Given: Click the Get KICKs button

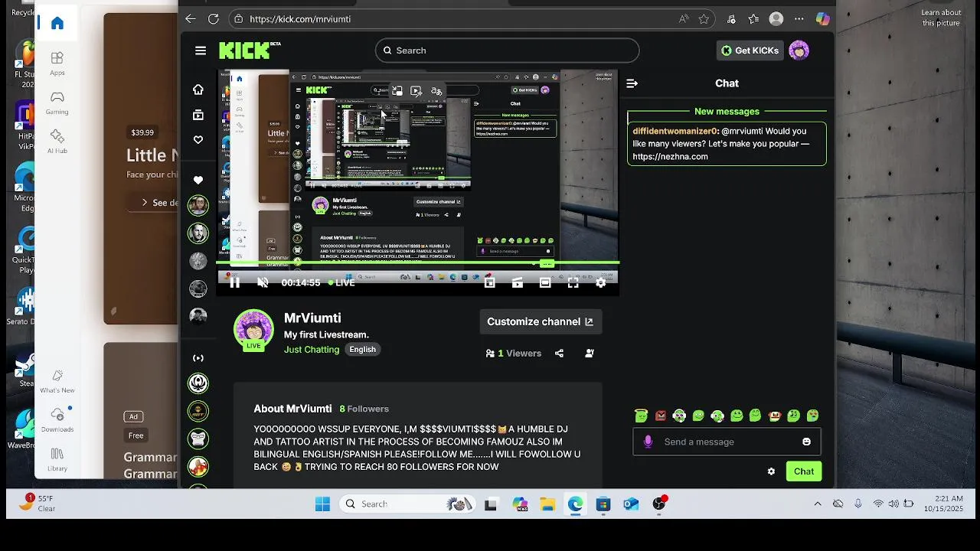Looking at the screenshot, I should tap(750, 51).
